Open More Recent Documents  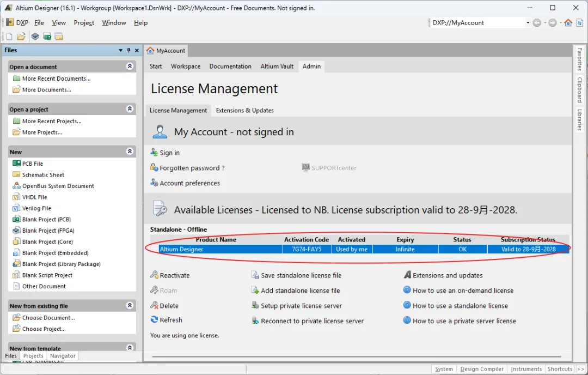pyautogui.click(x=56, y=78)
